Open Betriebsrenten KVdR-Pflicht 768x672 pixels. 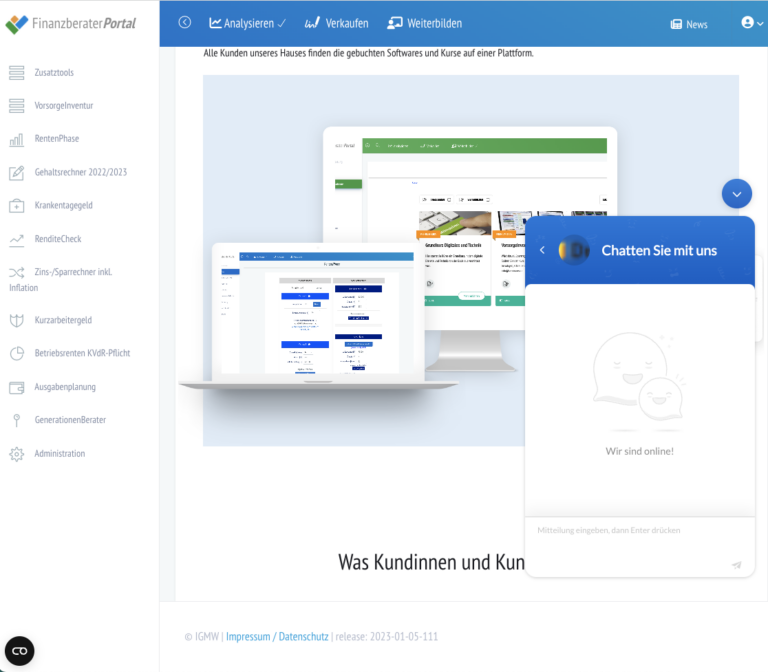point(82,353)
